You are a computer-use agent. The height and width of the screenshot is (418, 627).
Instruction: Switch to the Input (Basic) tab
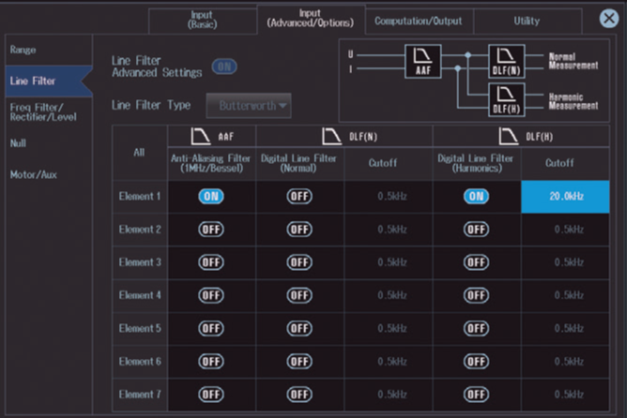click(x=202, y=20)
